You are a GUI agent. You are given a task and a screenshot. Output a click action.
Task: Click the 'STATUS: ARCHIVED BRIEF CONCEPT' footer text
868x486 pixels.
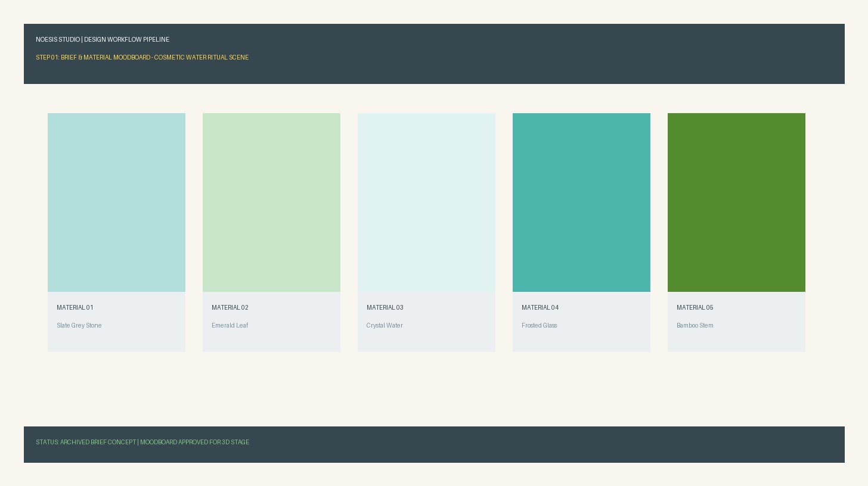86,442
